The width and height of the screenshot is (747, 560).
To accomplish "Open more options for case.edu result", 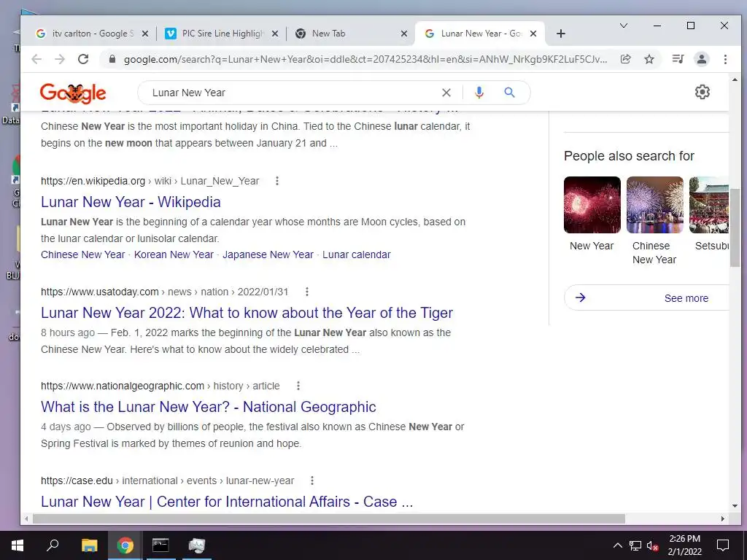I will 312,481.
